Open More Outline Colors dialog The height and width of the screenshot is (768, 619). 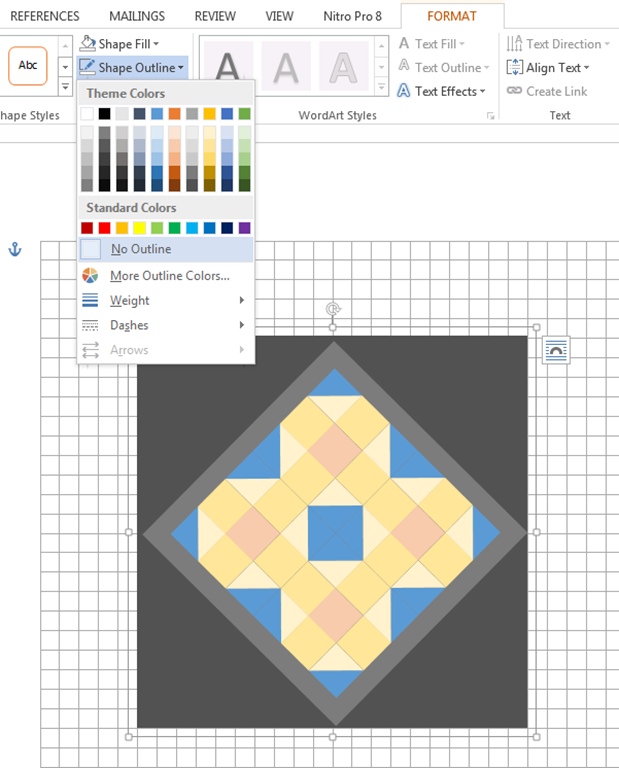coord(166,276)
